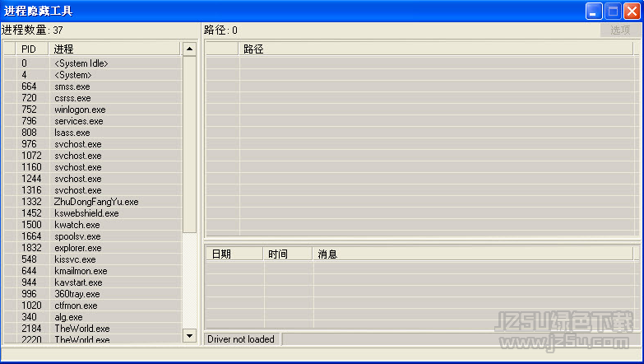
Task: Select kwatch.exe process
Action: pos(92,225)
